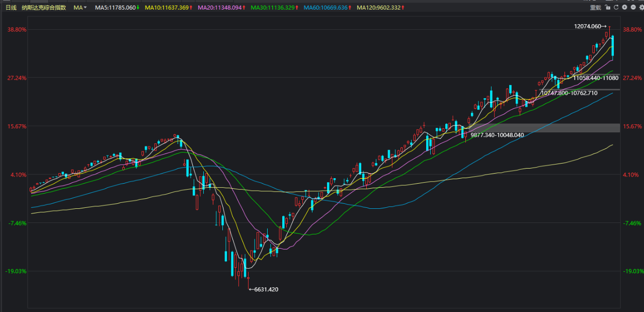Click the refresh circular arrow icon

click(x=616, y=8)
